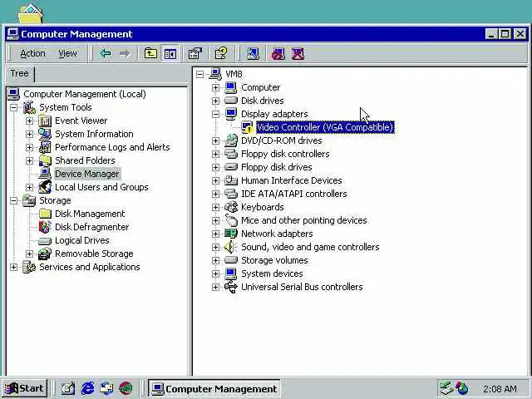Screen dimensions: 532x399
Task: Select Logical Drives in tree
Action: pyautogui.click(x=82, y=240)
